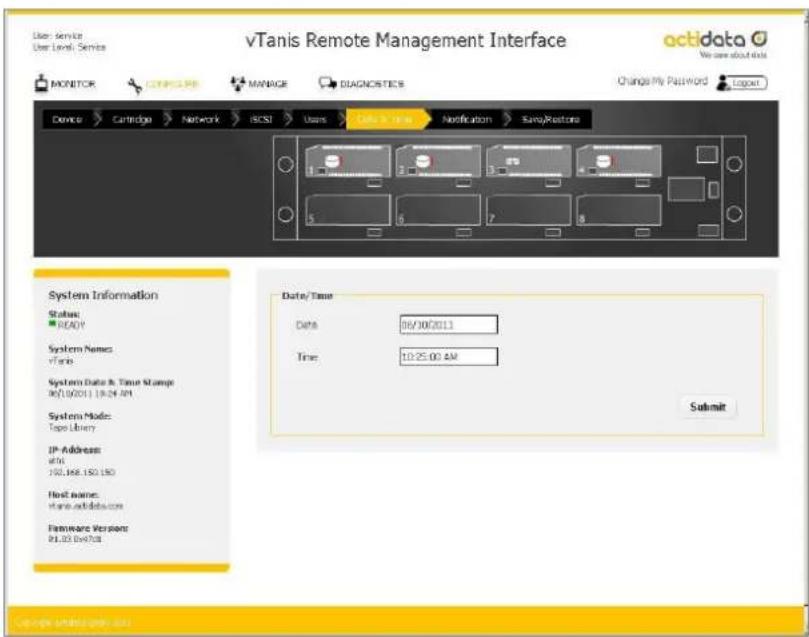Open the Configure section
The image size is (809, 637).
pyautogui.click(x=163, y=85)
